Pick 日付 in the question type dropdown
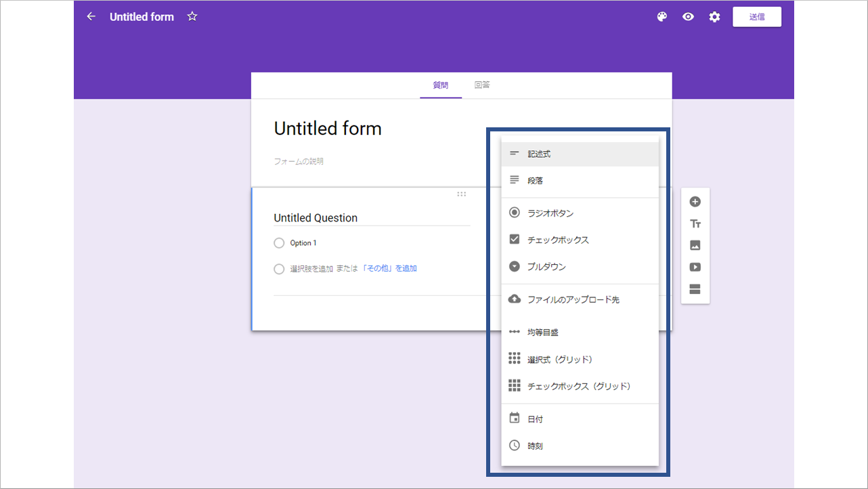Viewport: 868px width, 489px height. coord(535,418)
